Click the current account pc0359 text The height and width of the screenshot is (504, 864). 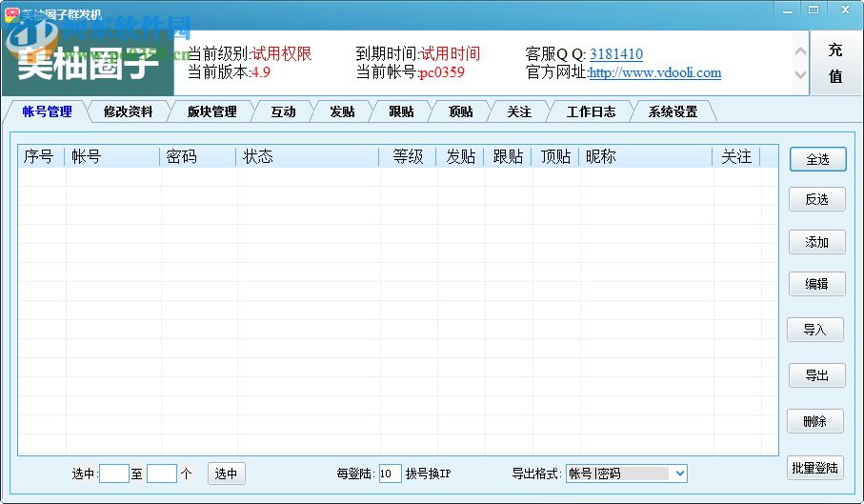tap(441, 72)
